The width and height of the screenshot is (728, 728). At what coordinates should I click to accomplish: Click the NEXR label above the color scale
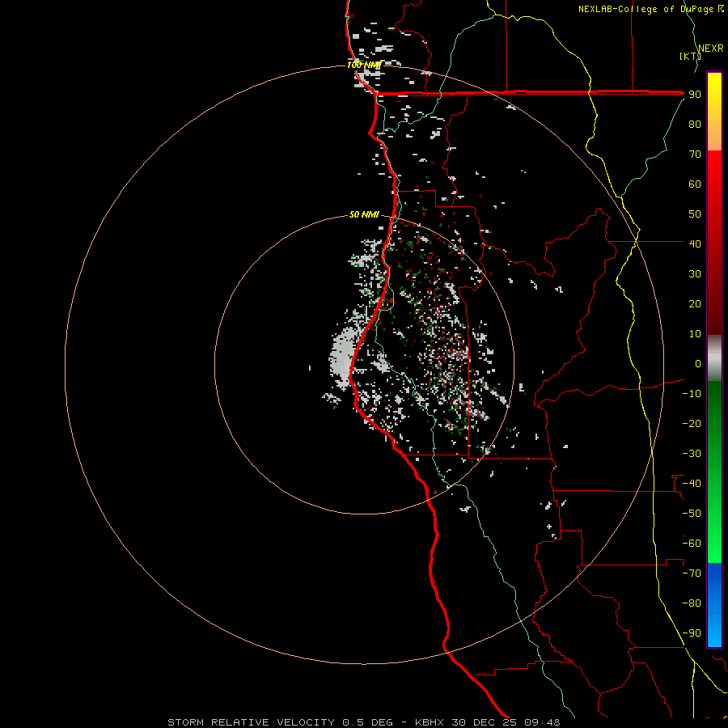point(711,49)
